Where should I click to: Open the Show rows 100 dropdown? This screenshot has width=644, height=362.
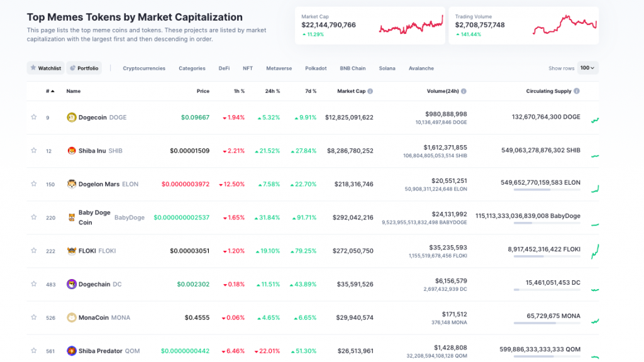coord(588,68)
